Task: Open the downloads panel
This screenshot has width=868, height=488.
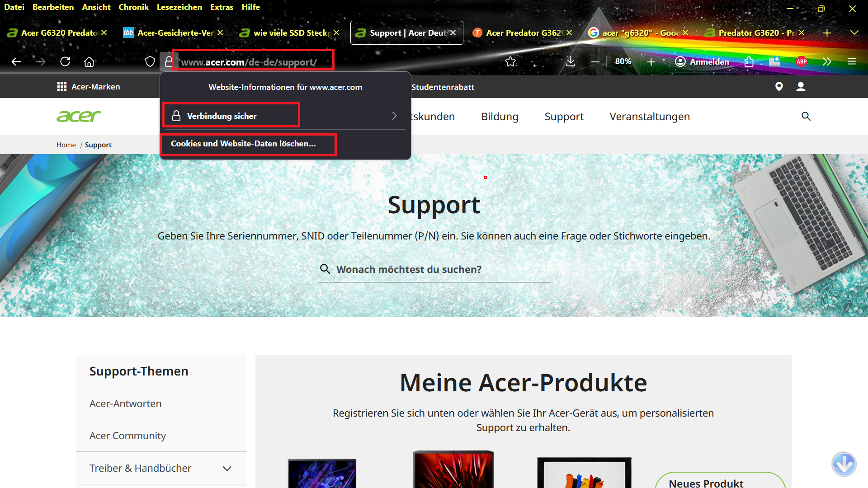Action: pos(571,62)
